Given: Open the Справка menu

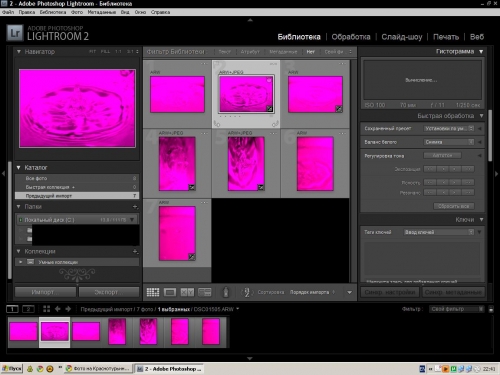Looking at the screenshot, I should click(160, 12).
